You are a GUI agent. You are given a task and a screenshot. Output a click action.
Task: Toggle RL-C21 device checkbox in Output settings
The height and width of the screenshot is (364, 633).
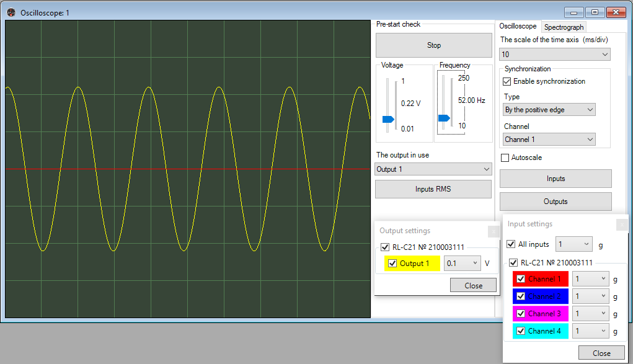click(385, 247)
